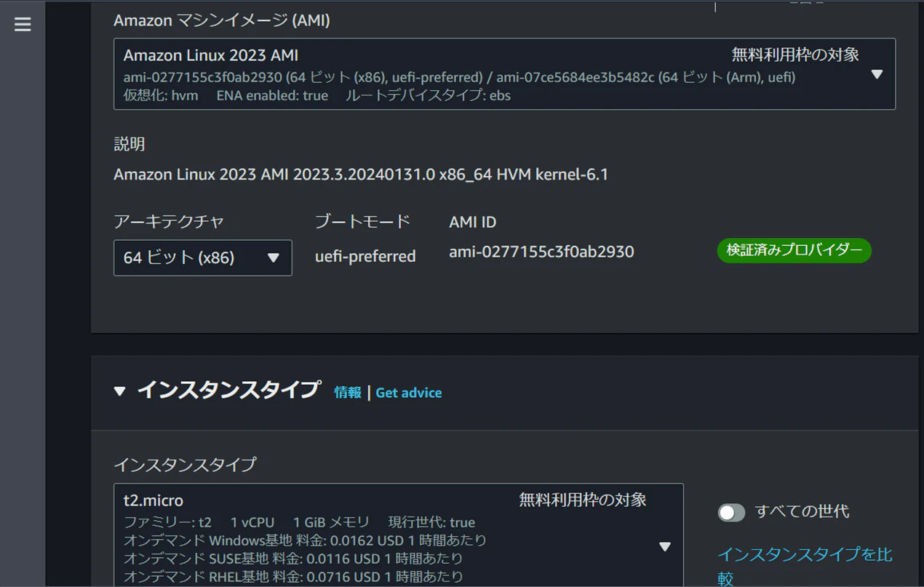The width and height of the screenshot is (924, 587).
Task: Click the 検証済みプロバイダー badge
Action: (x=794, y=250)
